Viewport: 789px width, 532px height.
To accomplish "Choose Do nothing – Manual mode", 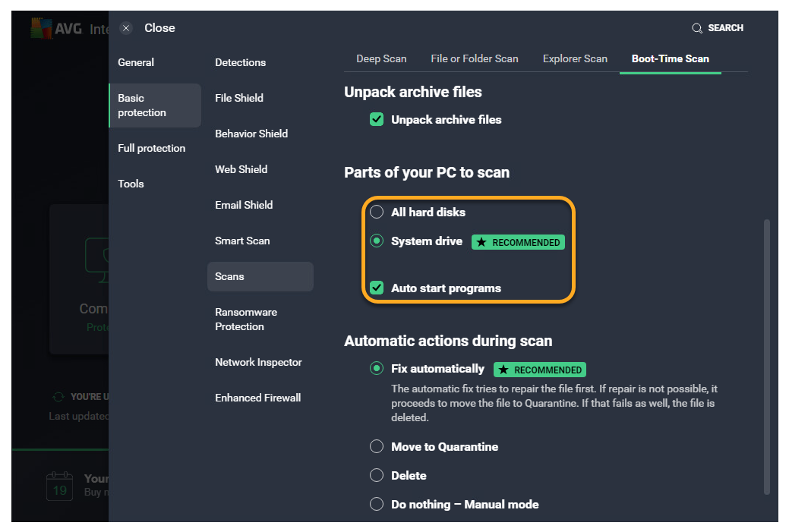I will (x=377, y=504).
